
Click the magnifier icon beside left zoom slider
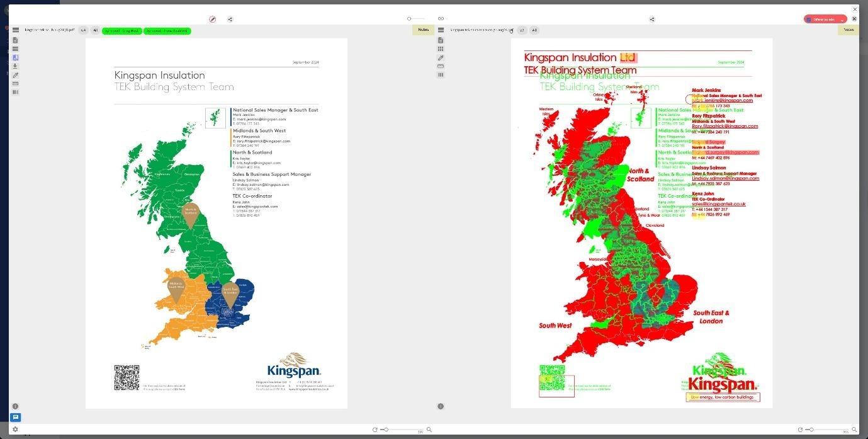[x=429, y=430]
